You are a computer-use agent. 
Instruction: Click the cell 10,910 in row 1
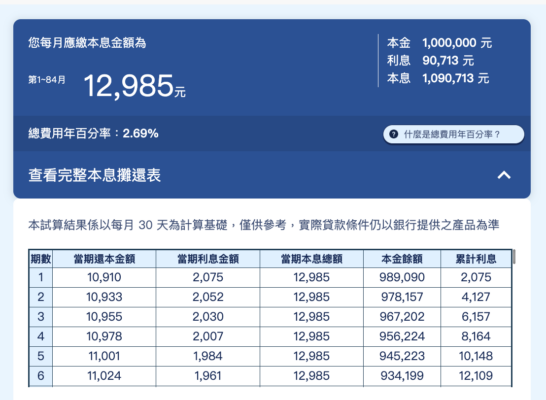[x=104, y=277]
